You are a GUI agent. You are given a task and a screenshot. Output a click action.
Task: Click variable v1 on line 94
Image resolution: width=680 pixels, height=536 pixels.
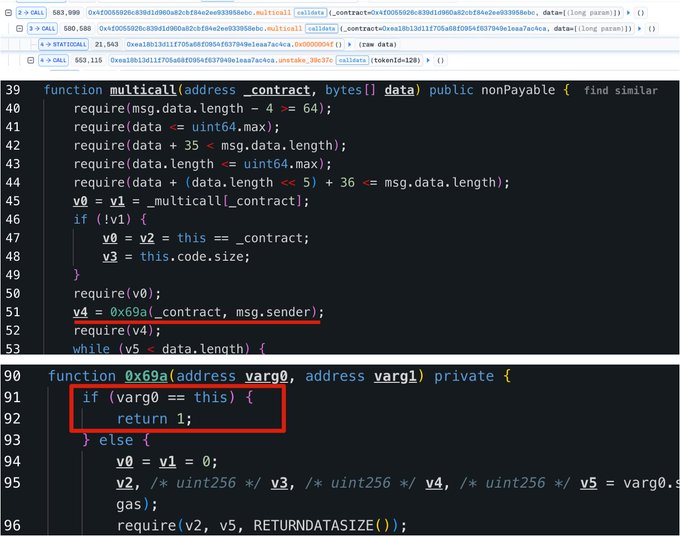pyautogui.click(x=168, y=461)
